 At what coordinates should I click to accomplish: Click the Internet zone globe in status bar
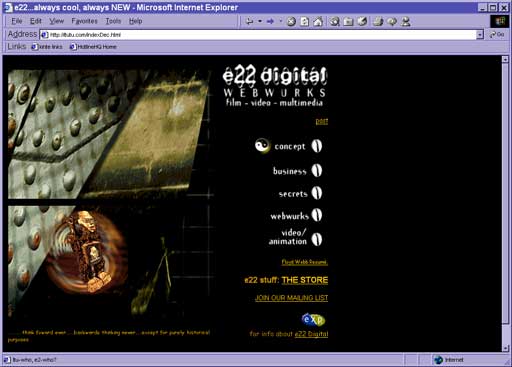(x=438, y=360)
